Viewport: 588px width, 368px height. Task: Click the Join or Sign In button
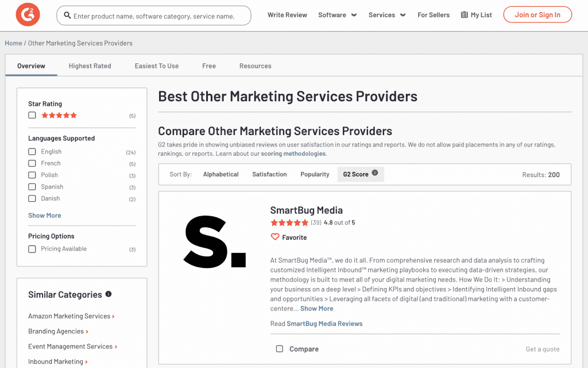pos(537,14)
